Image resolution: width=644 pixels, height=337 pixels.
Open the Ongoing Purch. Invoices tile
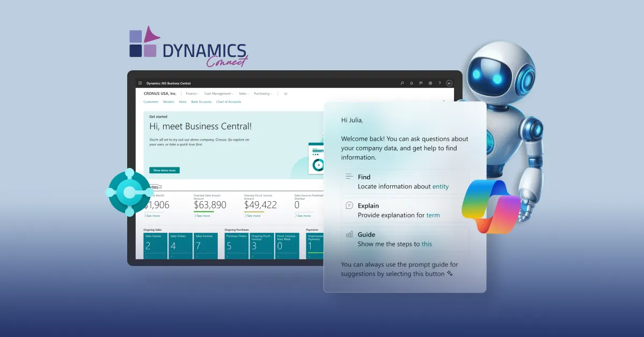pos(261,246)
